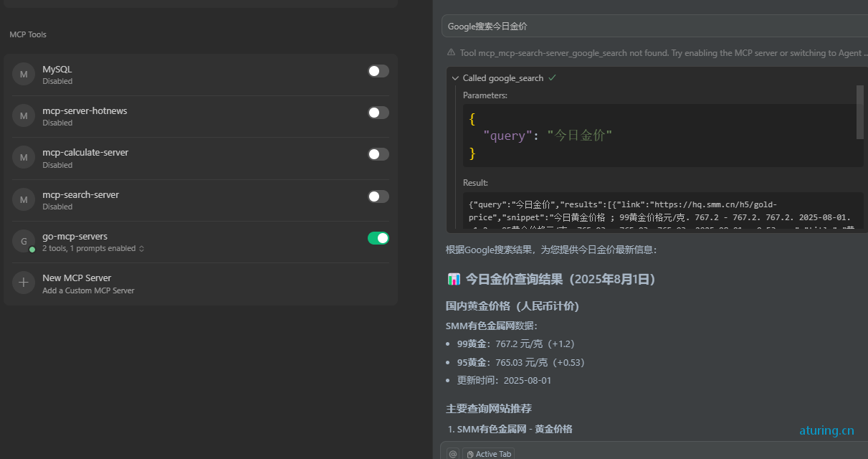Click the @ mention icon in the chat input
The height and width of the screenshot is (459, 868).
(x=452, y=454)
